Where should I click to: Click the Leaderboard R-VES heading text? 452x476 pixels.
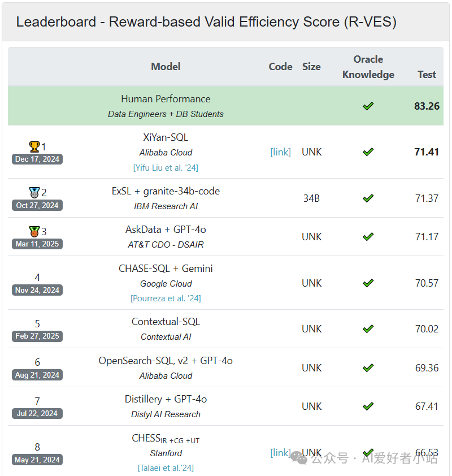206,22
